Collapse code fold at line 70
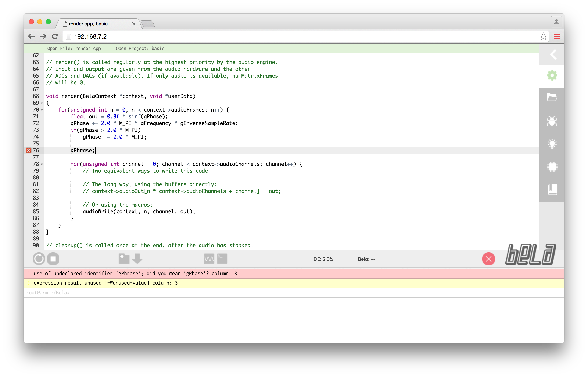Image resolution: width=588 pixels, height=377 pixels. (x=42, y=110)
